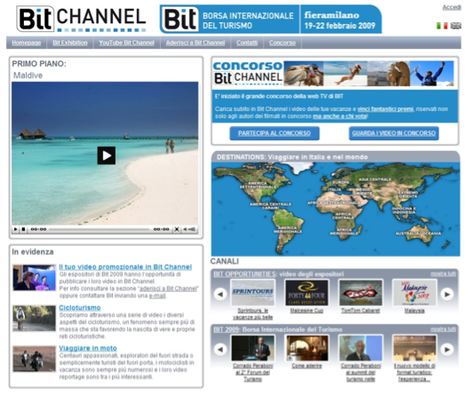Click the Viaggiare in moto thumbnail
This screenshot has height=395, width=470.
[34, 359]
